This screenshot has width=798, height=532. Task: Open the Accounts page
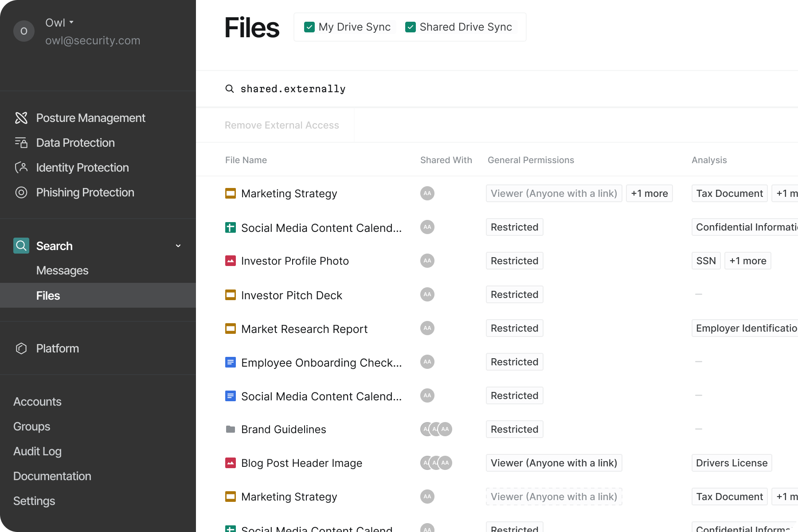37,402
